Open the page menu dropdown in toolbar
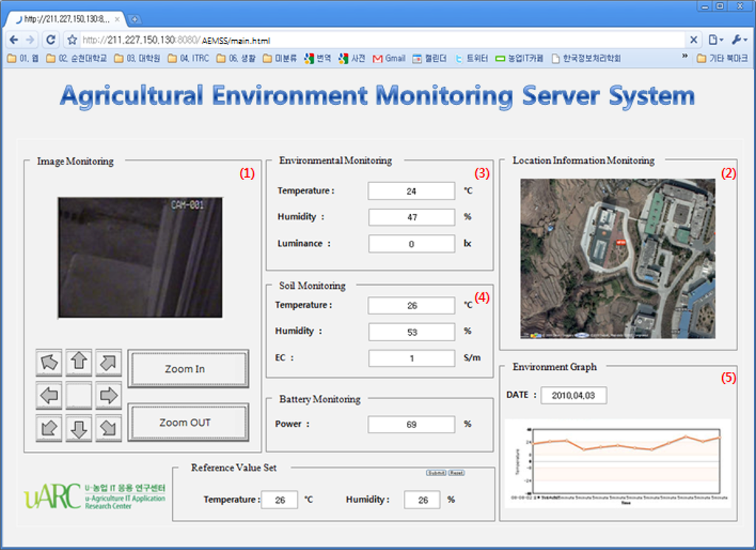Image resolution: width=756 pixels, height=550 pixels. click(x=715, y=40)
